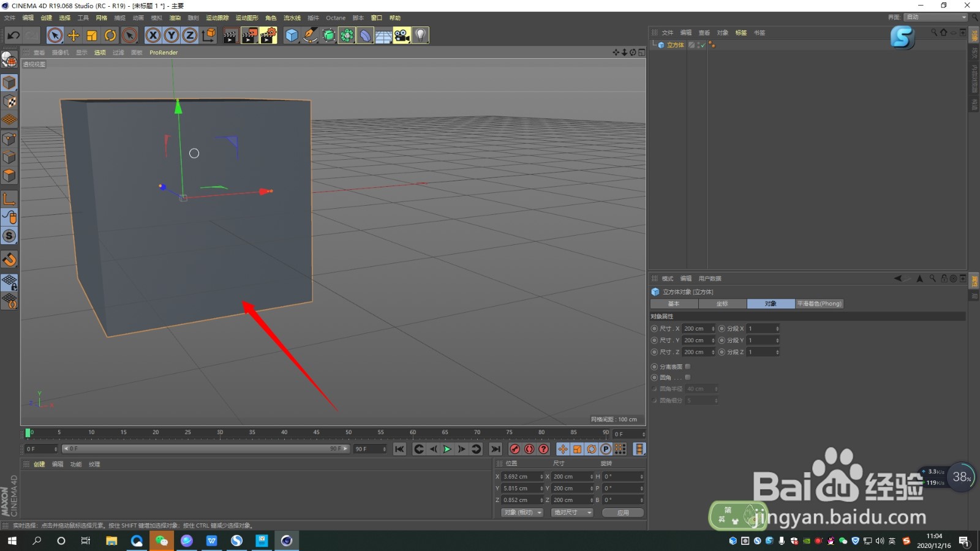Click the record keyframe button

(x=515, y=449)
